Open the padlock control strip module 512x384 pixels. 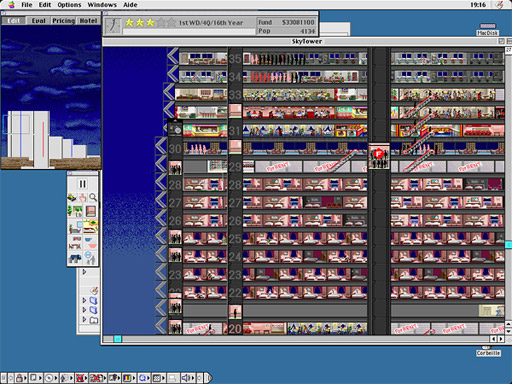click(20, 378)
